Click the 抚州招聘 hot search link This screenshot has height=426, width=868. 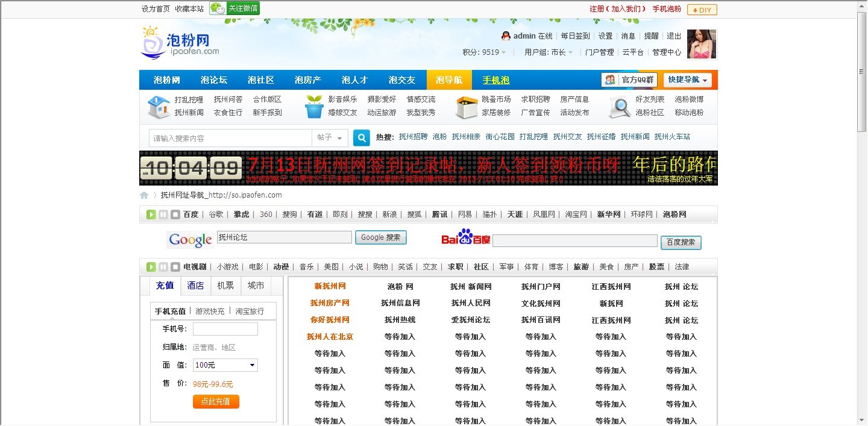point(413,137)
